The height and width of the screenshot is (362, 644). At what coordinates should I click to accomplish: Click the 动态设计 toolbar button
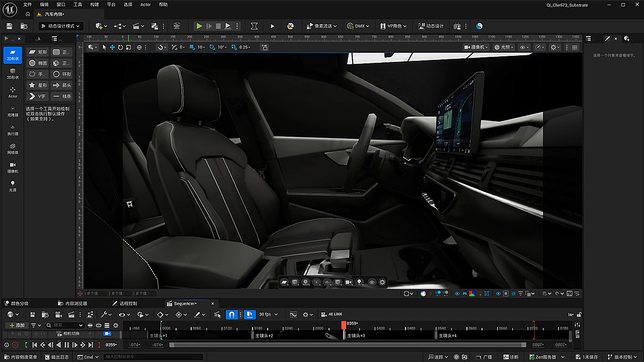click(x=431, y=26)
